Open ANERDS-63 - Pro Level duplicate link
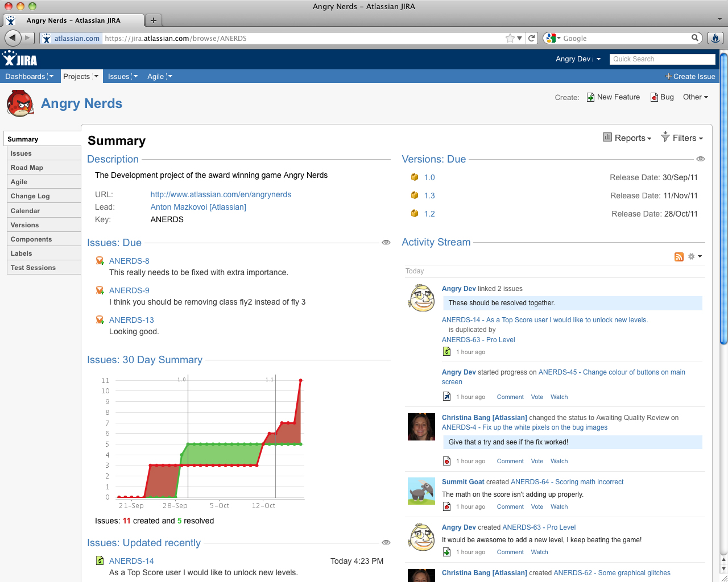Screen dimensions: 728x582 478,340
